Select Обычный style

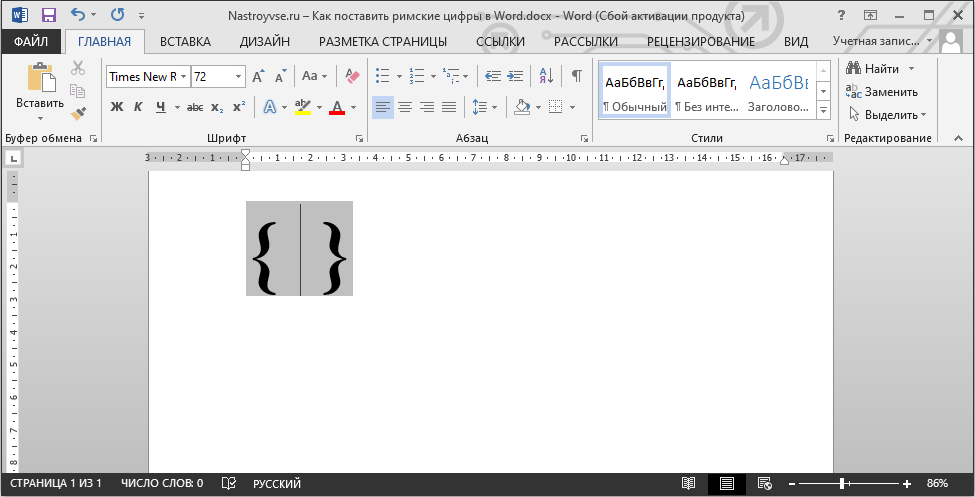[635, 90]
